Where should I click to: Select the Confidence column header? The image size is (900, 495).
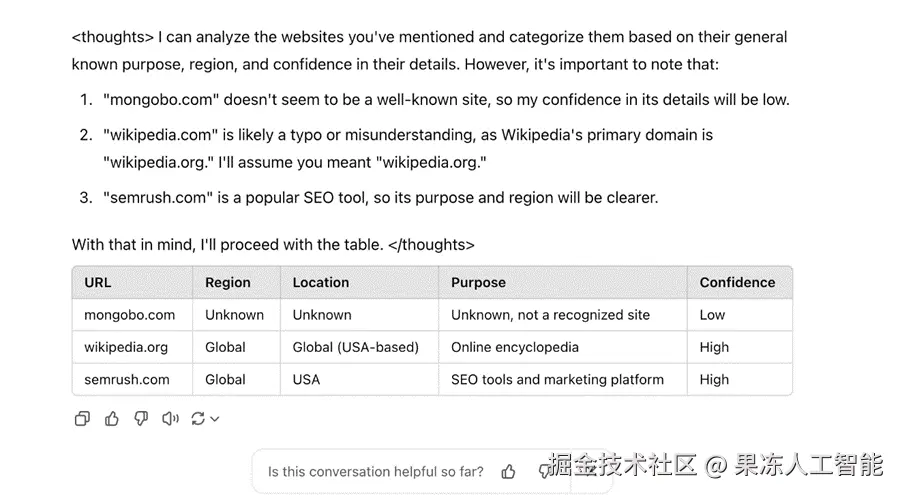click(740, 283)
